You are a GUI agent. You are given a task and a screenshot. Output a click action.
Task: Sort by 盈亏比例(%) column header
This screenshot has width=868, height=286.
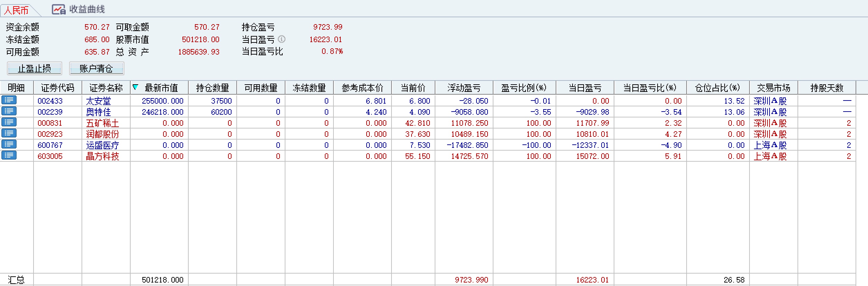click(x=525, y=88)
